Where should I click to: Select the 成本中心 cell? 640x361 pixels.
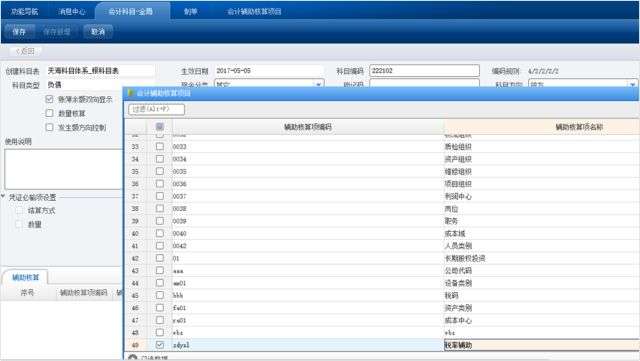[x=541, y=320]
